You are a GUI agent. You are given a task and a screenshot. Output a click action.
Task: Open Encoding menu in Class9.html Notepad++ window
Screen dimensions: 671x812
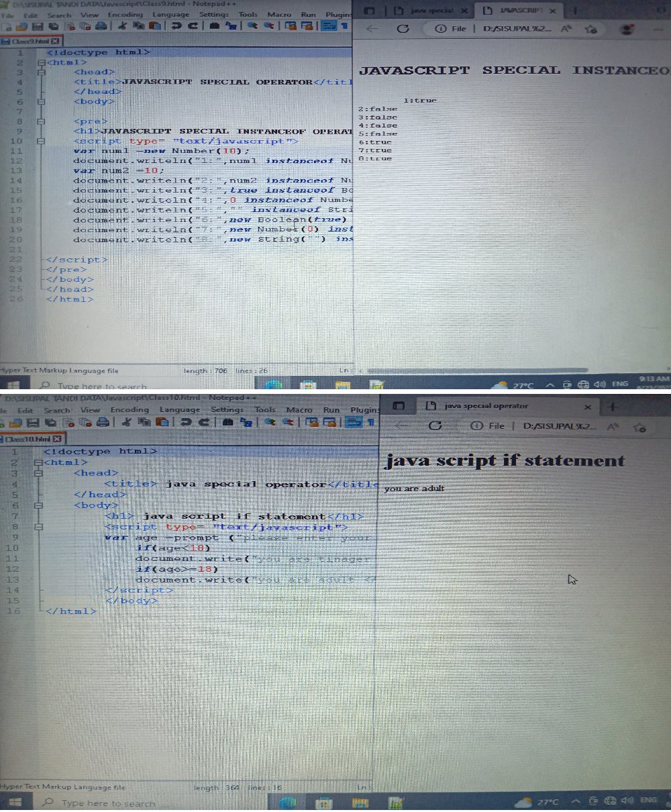pyautogui.click(x=125, y=15)
